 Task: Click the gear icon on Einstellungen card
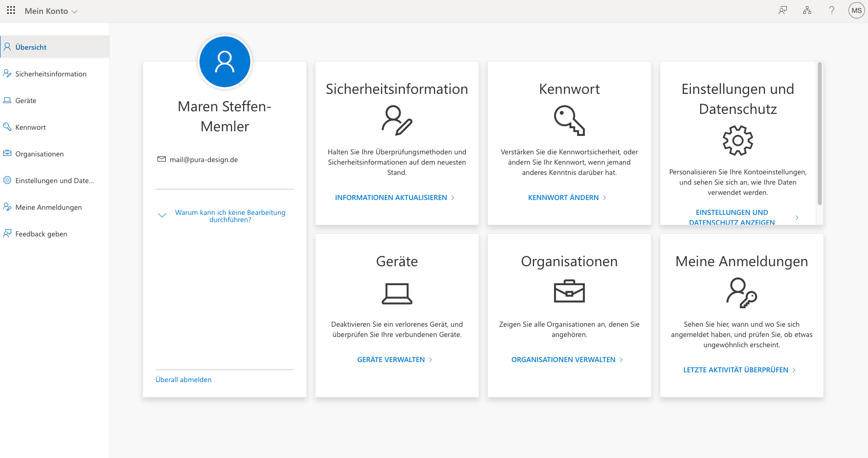738,141
